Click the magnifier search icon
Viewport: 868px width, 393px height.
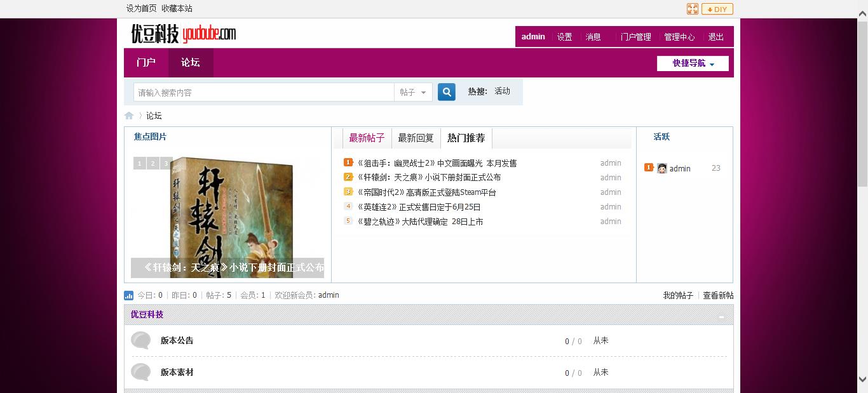click(446, 91)
